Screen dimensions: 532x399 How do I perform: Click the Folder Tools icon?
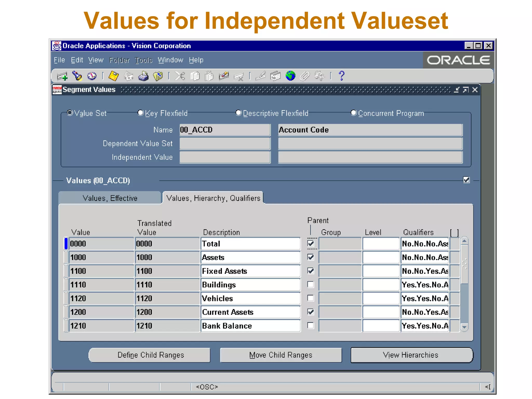(319, 76)
